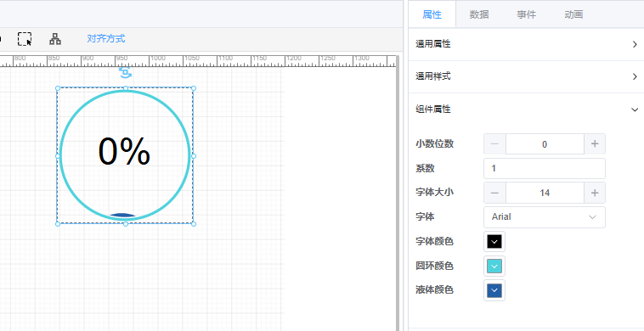Screen dimensions: 644x331
Task: Click the right-middle resize handle of the gauge
Action: (x=194, y=156)
